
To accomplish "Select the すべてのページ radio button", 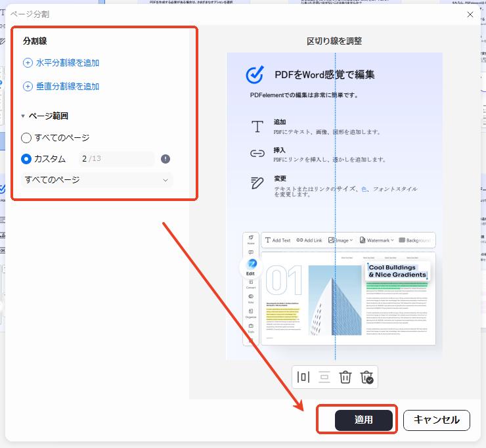I will [26, 138].
